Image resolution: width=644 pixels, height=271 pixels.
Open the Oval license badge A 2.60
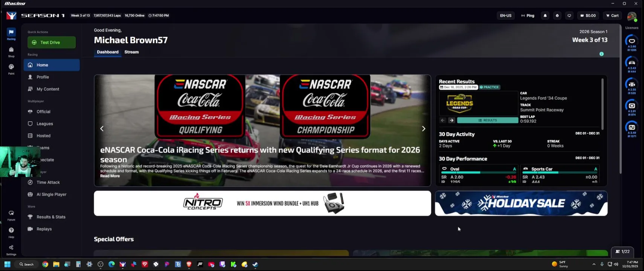(x=632, y=43)
